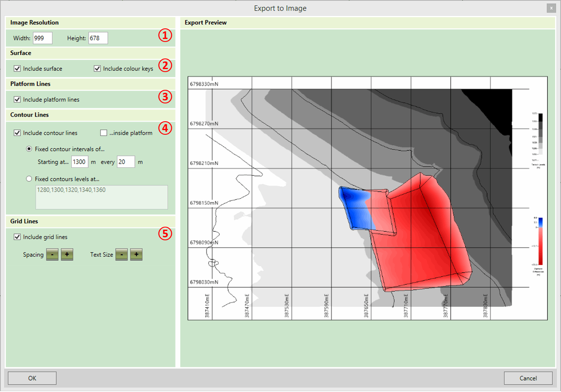Screen dimensions: 561x392
Task: Toggle the Include colour keys checkbox
Action: point(98,69)
